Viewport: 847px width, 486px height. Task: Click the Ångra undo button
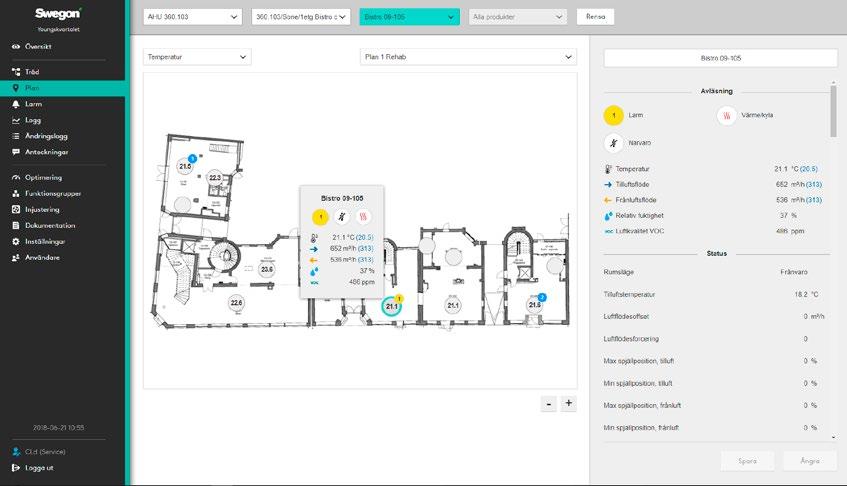coord(810,461)
